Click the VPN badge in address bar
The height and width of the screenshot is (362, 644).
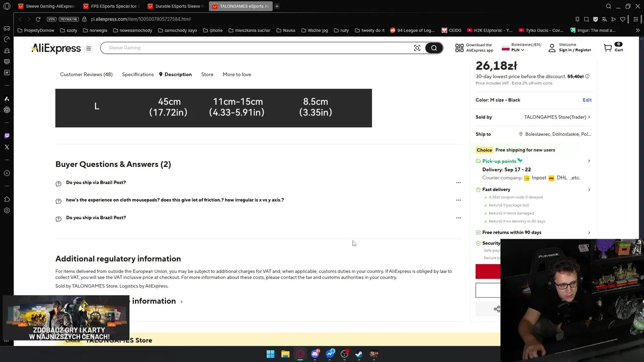click(51, 19)
